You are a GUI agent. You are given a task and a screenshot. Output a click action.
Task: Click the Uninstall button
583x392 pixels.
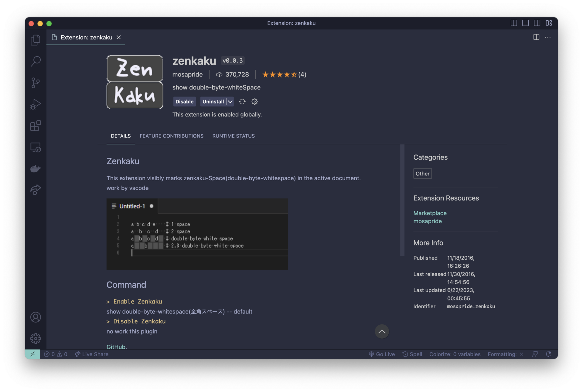[x=213, y=102]
